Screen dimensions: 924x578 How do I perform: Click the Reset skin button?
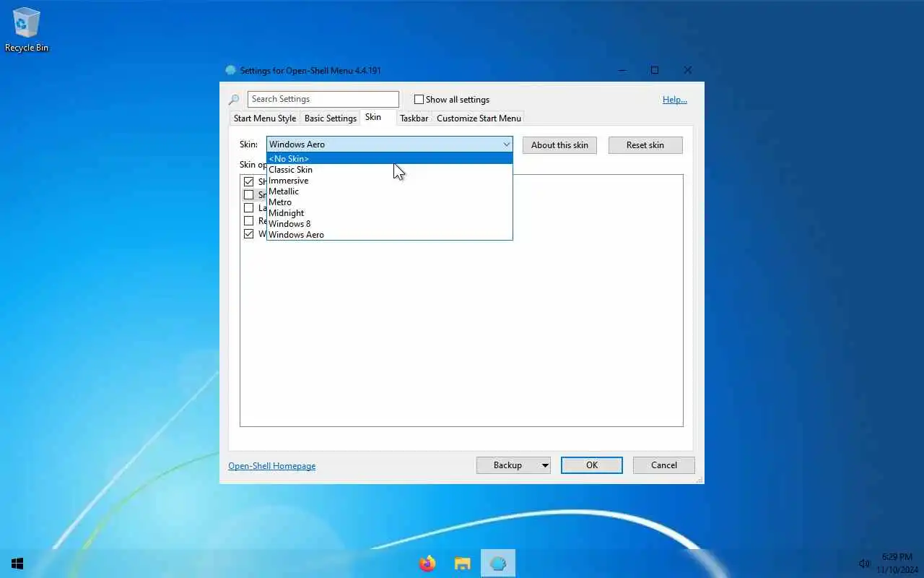(645, 144)
